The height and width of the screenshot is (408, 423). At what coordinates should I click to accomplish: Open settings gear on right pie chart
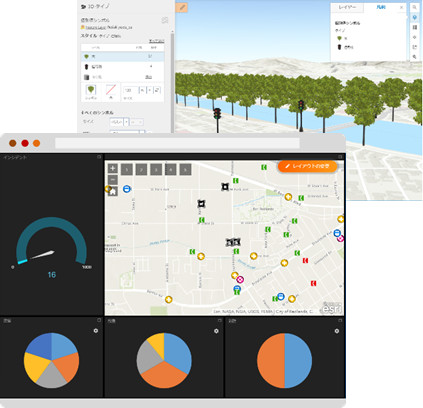tap(337, 331)
